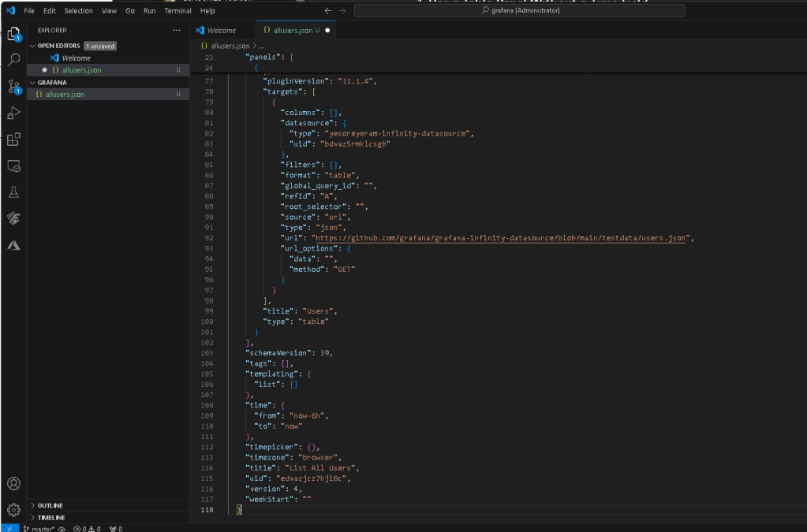Open the Explorer view in activity bar
The width and height of the screenshot is (807, 532).
coord(14,34)
